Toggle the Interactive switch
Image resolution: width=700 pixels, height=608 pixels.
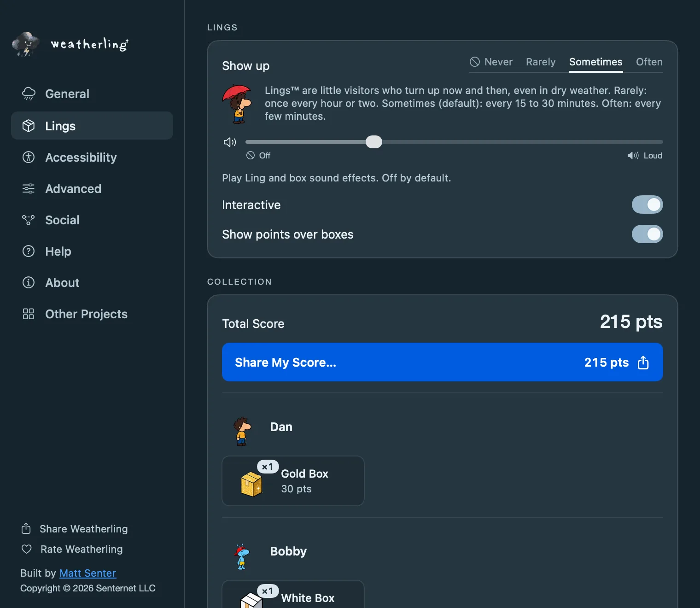tap(647, 205)
